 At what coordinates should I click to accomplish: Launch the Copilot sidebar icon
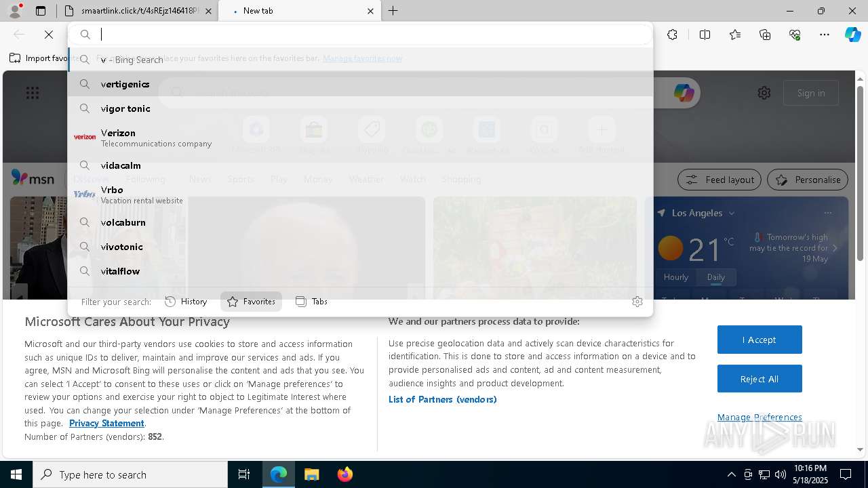pos(852,35)
